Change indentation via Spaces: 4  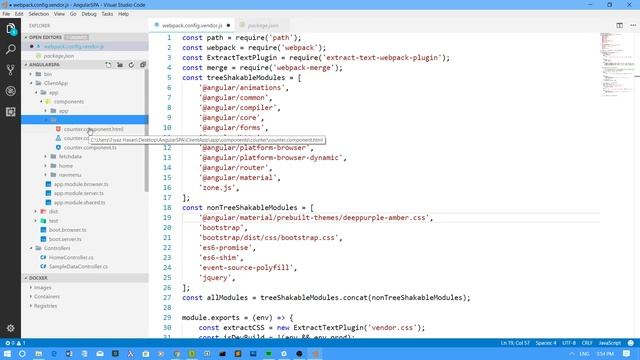546,343
